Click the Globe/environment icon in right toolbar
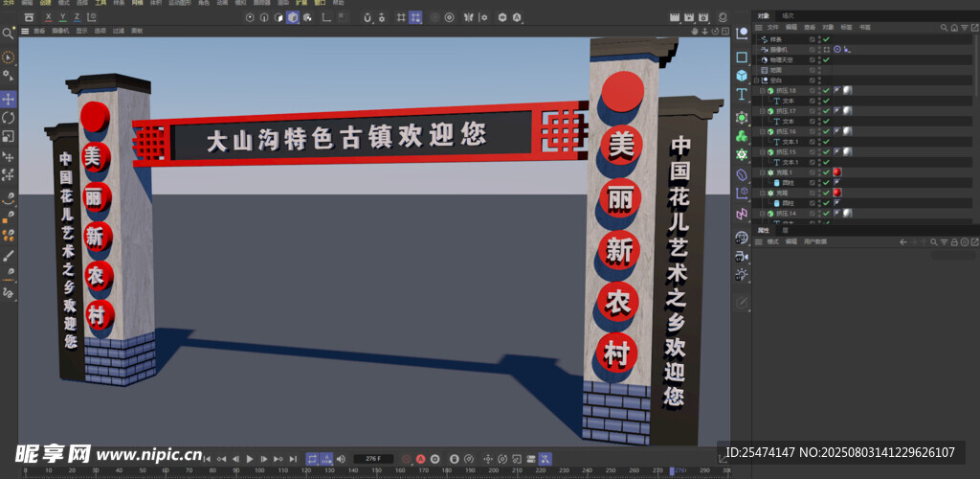Image resolution: width=980 pixels, height=479 pixels. click(x=742, y=237)
